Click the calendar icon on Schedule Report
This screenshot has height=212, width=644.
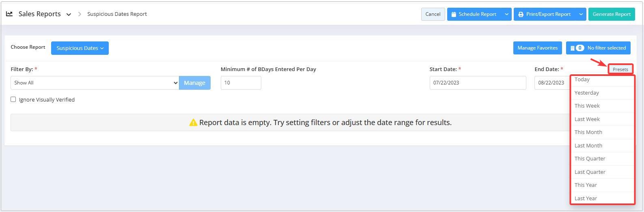(x=454, y=14)
